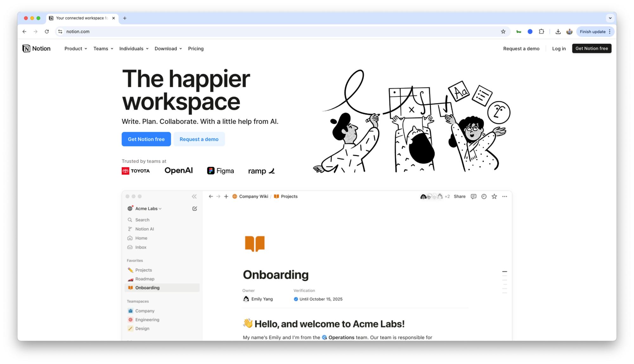Click the mockup's back arrow near Company Wiki
The height and width of the screenshot is (364, 634).
click(211, 196)
